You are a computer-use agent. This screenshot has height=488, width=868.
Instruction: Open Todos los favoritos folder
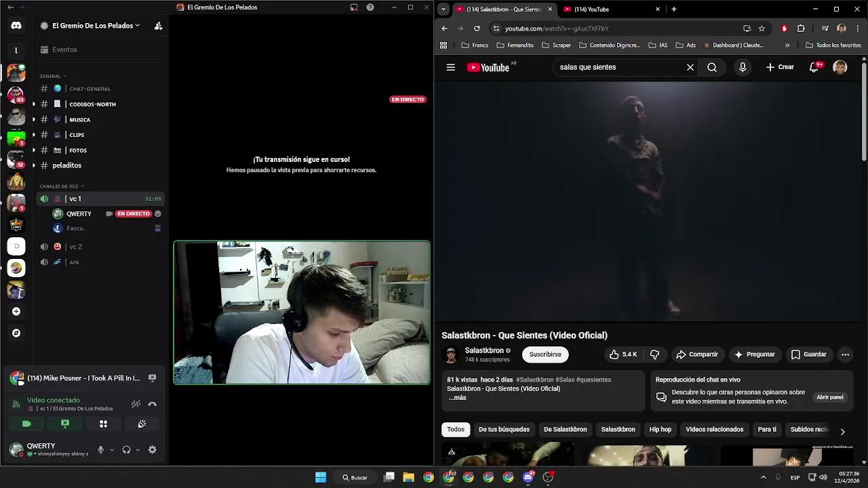point(833,45)
